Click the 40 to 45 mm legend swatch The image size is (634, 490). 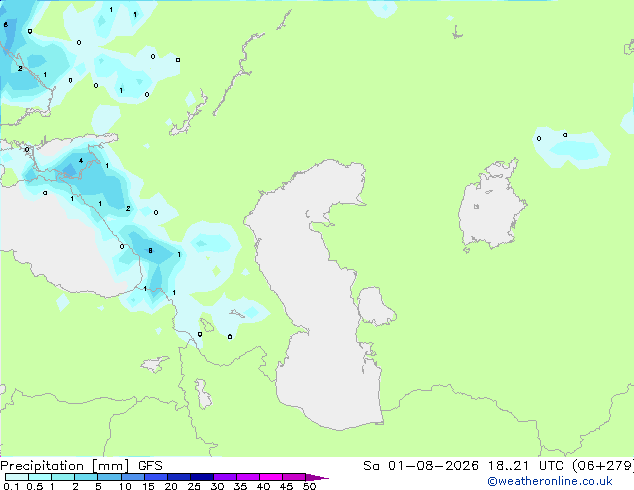pyautogui.click(x=271, y=477)
